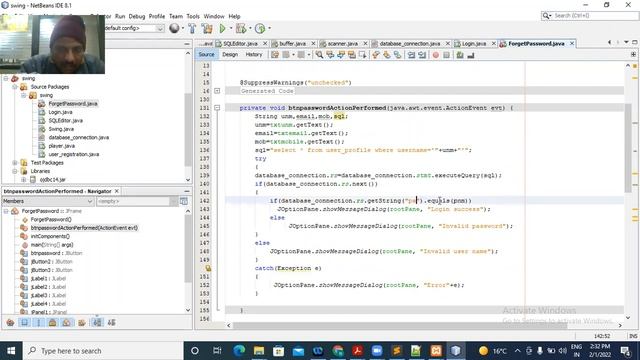Open the Run Project dropdown arrow

(x=231, y=28)
